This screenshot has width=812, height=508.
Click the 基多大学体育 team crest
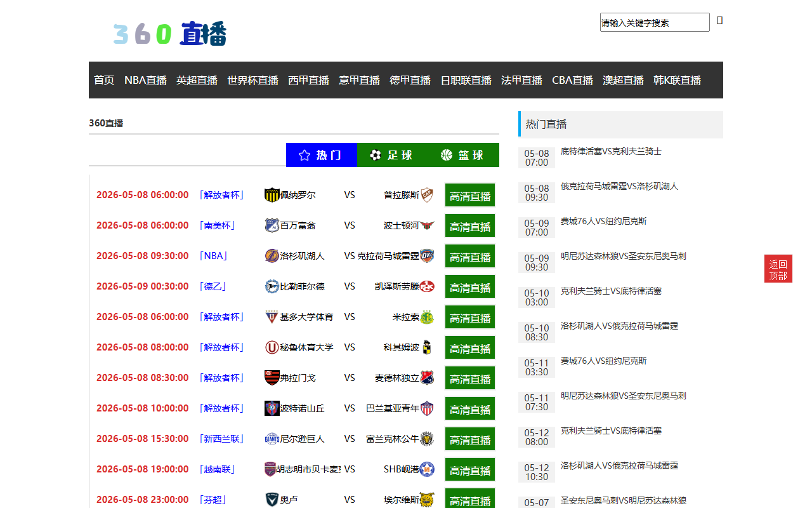(x=272, y=317)
